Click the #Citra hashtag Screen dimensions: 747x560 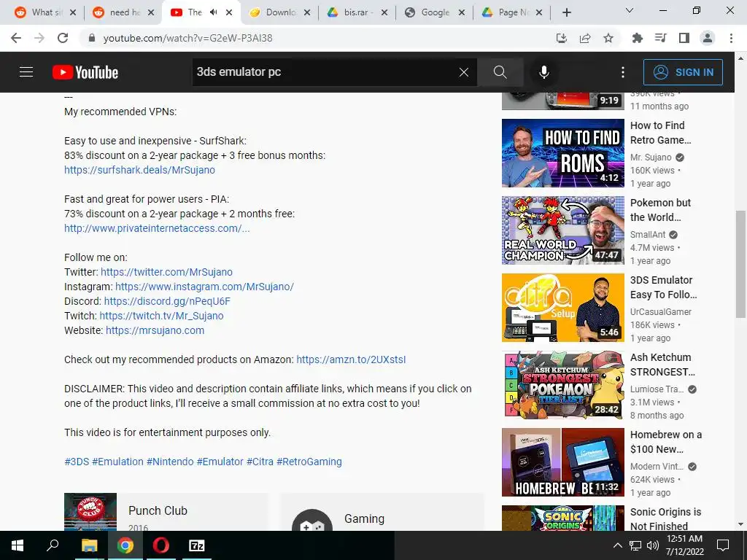[x=260, y=462]
